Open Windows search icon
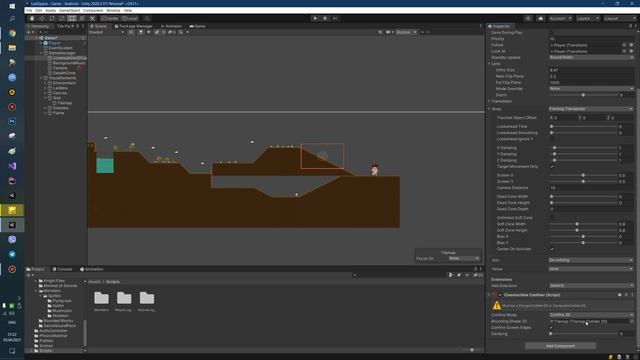 [12, 19]
